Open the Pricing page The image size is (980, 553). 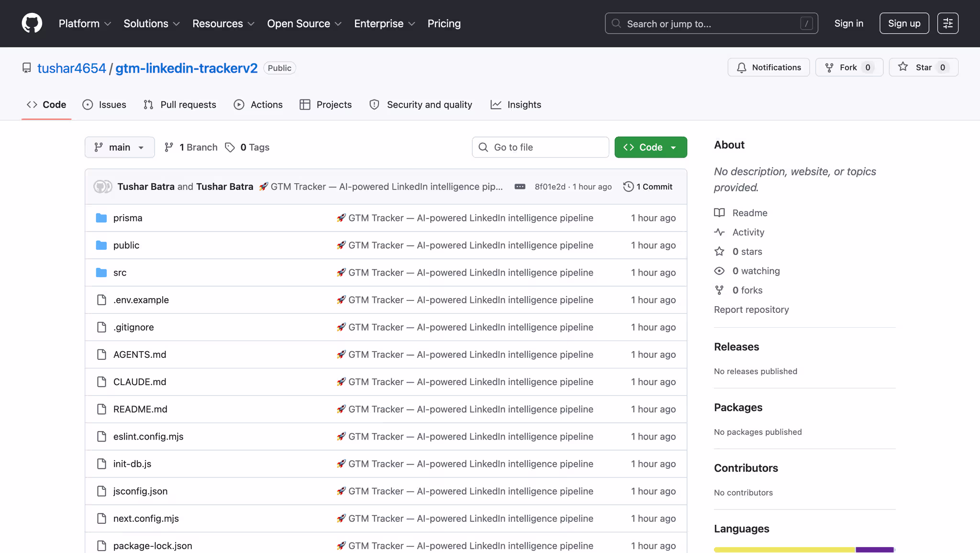tap(444, 23)
